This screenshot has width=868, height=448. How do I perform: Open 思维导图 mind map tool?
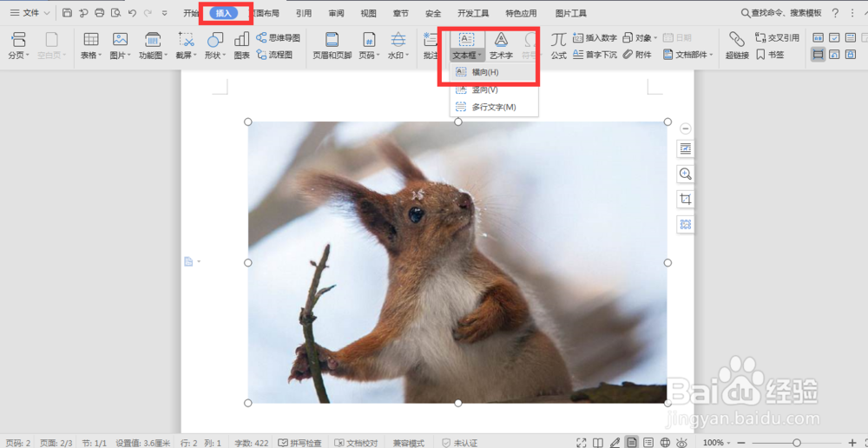[x=279, y=37]
